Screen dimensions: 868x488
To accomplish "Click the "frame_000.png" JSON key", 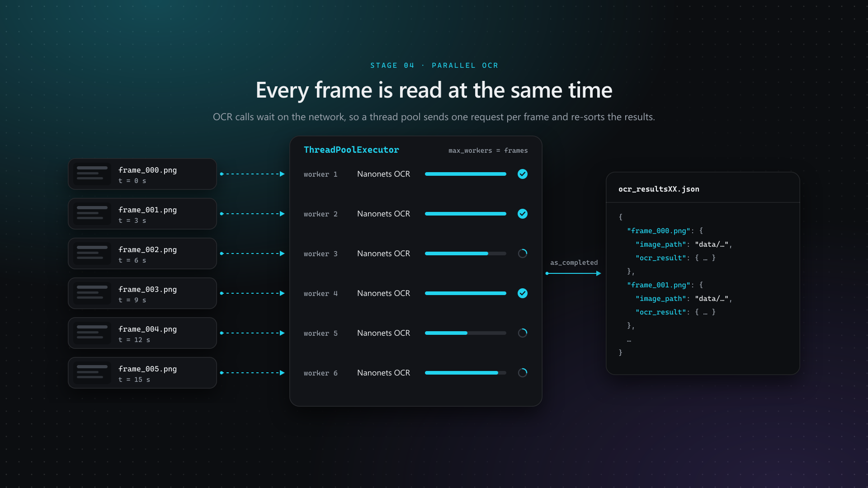I will (659, 231).
